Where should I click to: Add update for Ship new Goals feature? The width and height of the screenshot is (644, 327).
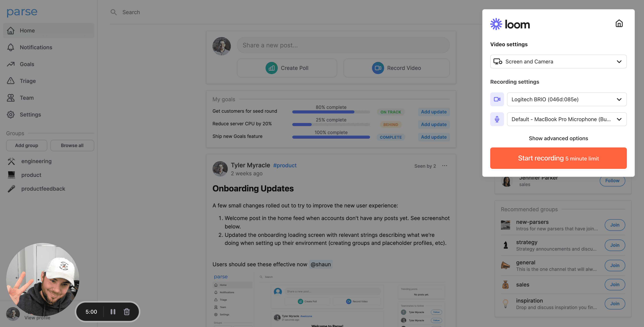[434, 137]
